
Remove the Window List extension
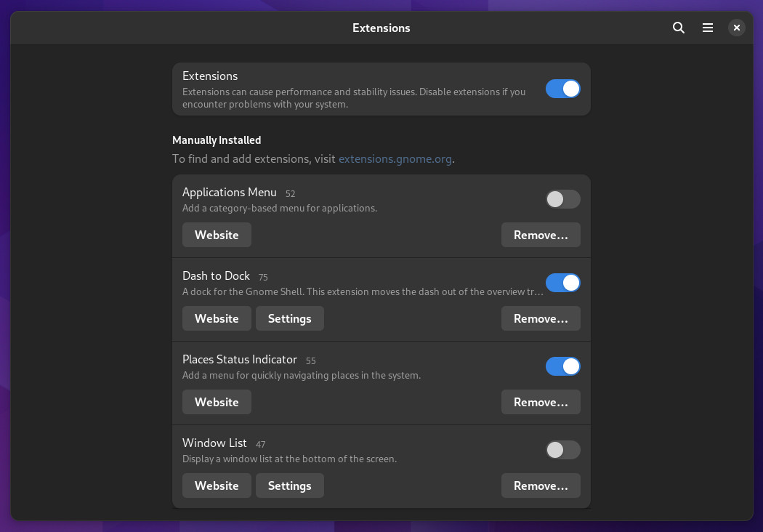tap(541, 485)
